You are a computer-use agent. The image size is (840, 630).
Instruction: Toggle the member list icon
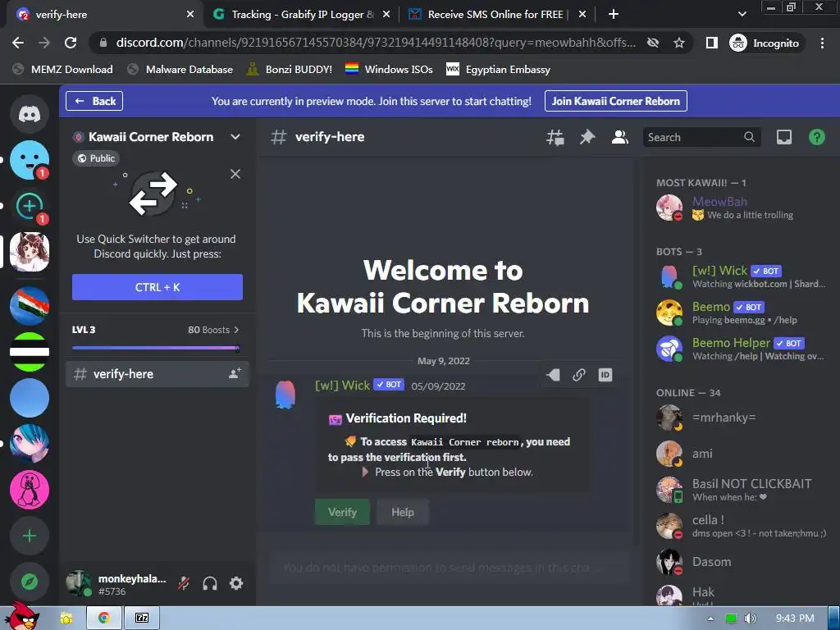click(620, 137)
